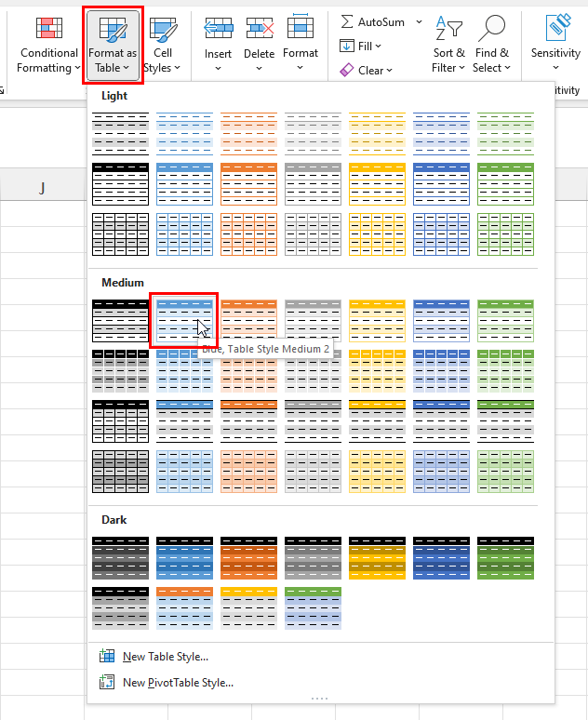Select gold fully shaded Medium style, fourth row
588x720 pixels.
tap(377, 472)
